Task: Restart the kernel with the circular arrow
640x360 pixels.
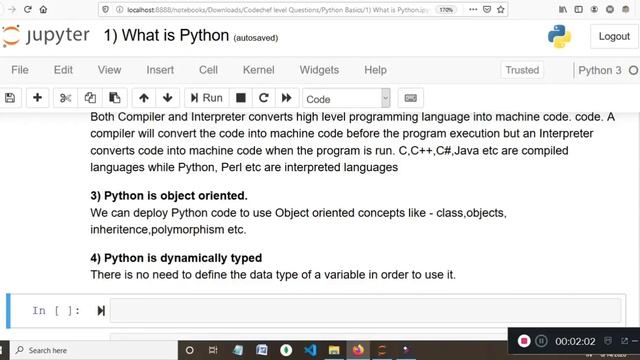Action: (264, 98)
